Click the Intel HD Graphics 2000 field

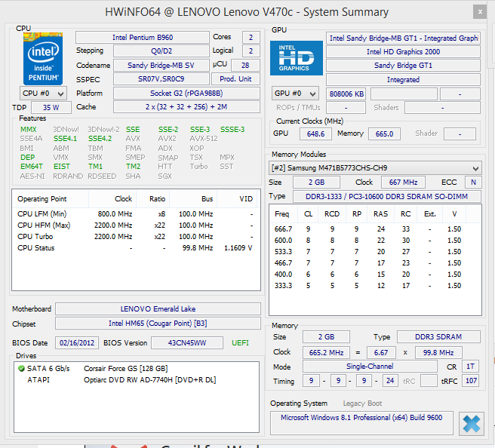pyautogui.click(x=403, y=52)
